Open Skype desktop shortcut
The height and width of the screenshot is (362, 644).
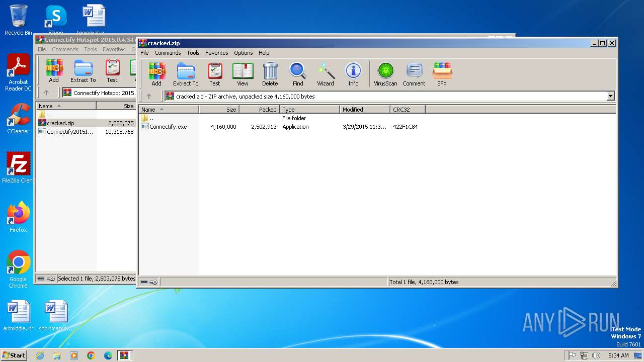(x=56, y=20)
